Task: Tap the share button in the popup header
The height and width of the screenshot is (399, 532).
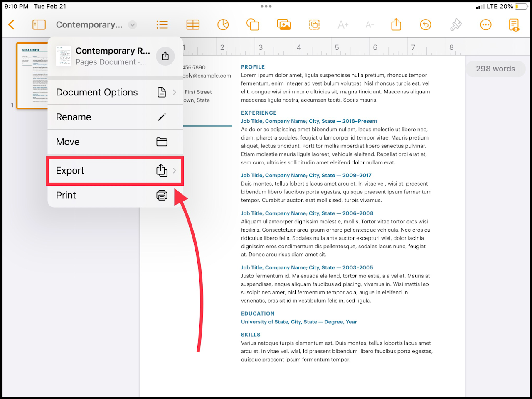Action: pyautogui.click(x=165, y=56)
